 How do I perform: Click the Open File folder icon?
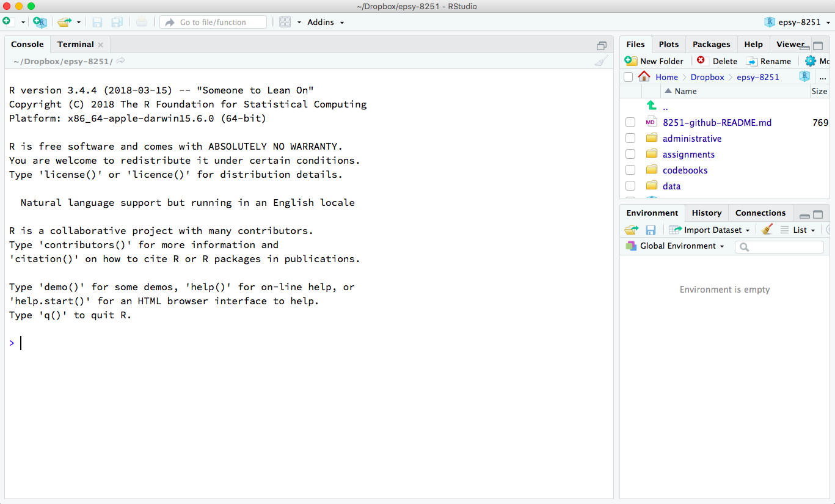64,22
